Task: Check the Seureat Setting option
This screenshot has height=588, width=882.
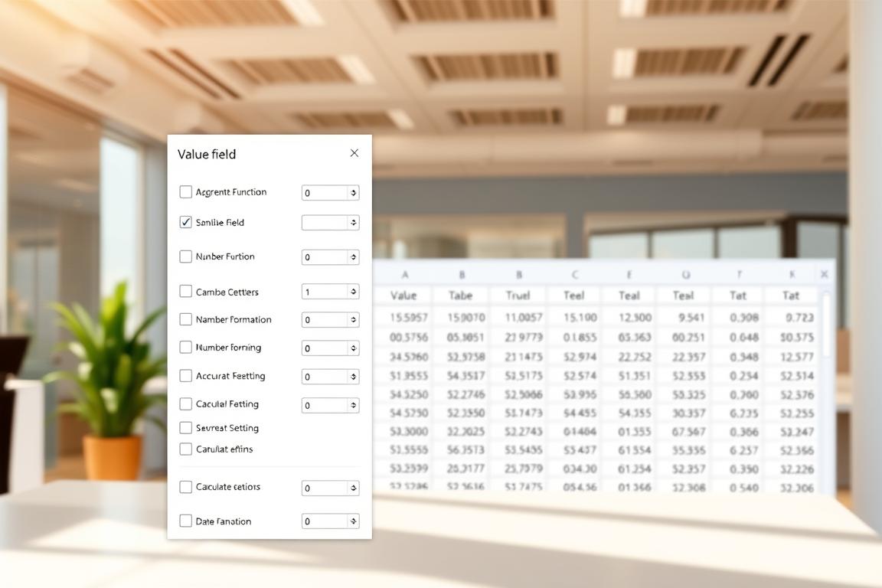Action: click(185, 428)
